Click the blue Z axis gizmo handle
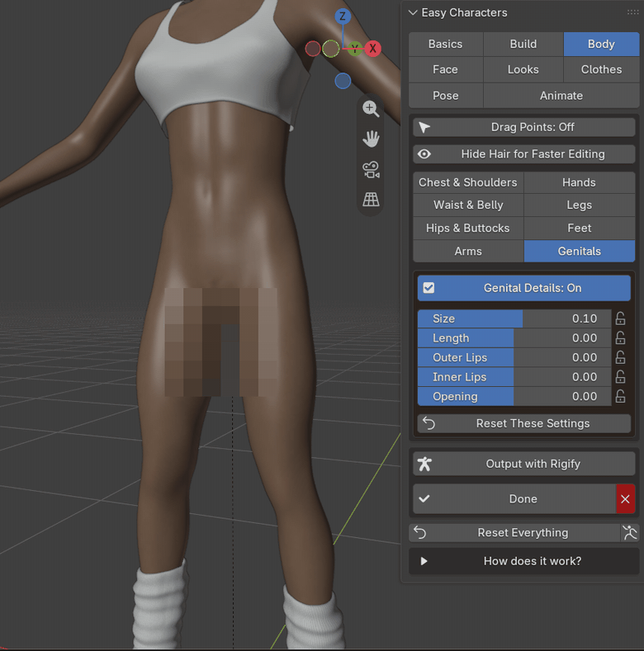 pos(343,17)
